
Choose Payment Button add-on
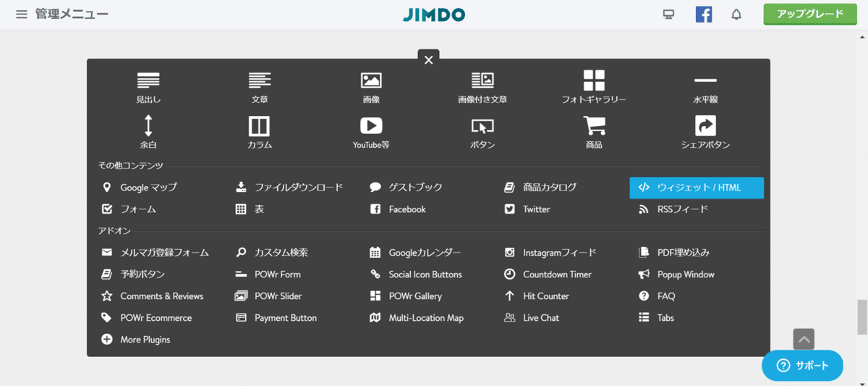click(276, 318)
